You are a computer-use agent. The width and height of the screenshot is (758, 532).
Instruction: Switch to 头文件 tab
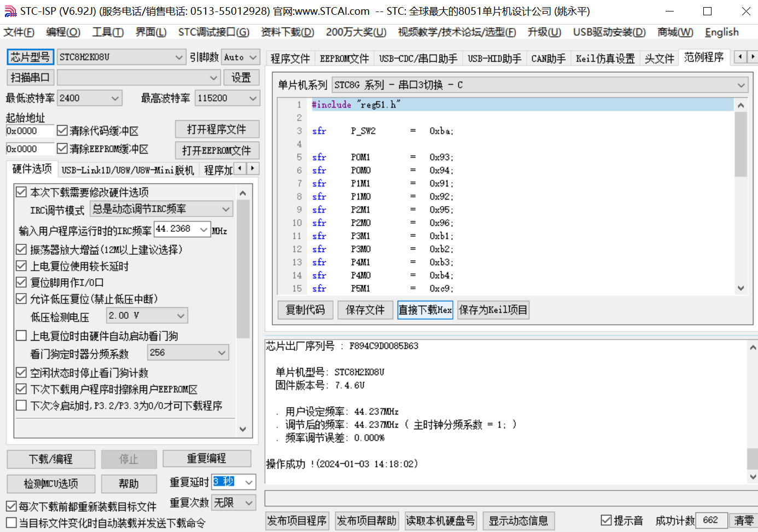click(x=660, y=59)
